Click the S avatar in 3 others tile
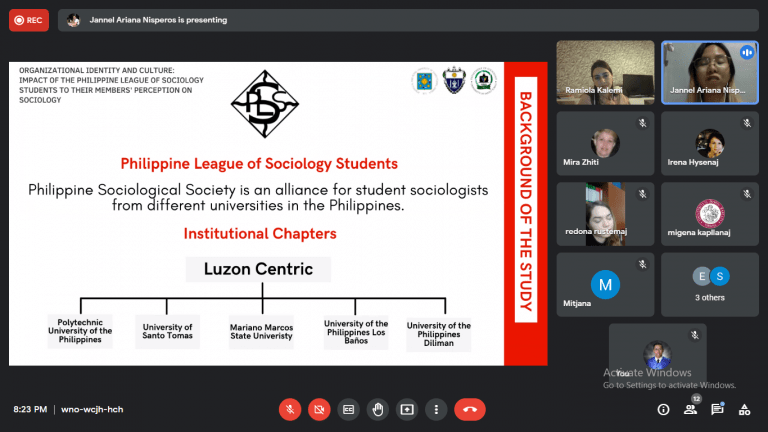The height and width of the screenshot is (432, 768). click(x=720, y=277)
